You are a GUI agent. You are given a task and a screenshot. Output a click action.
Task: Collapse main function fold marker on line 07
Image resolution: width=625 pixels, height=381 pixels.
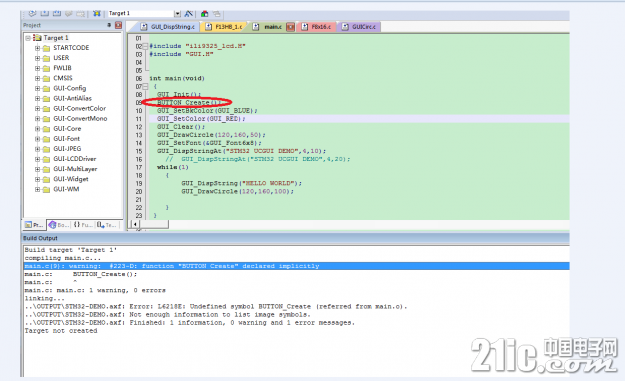pyautogui.click(x=145, y=86)
